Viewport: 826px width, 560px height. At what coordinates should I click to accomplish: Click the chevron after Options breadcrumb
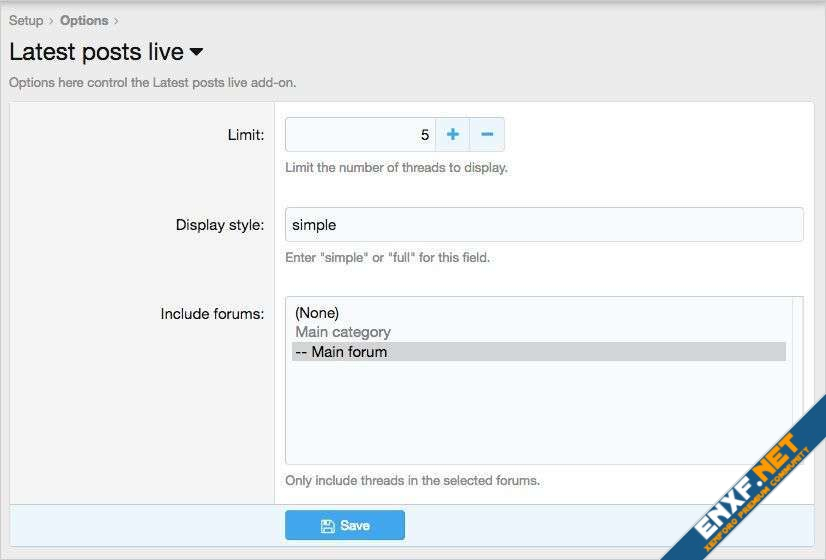(116, 20)
